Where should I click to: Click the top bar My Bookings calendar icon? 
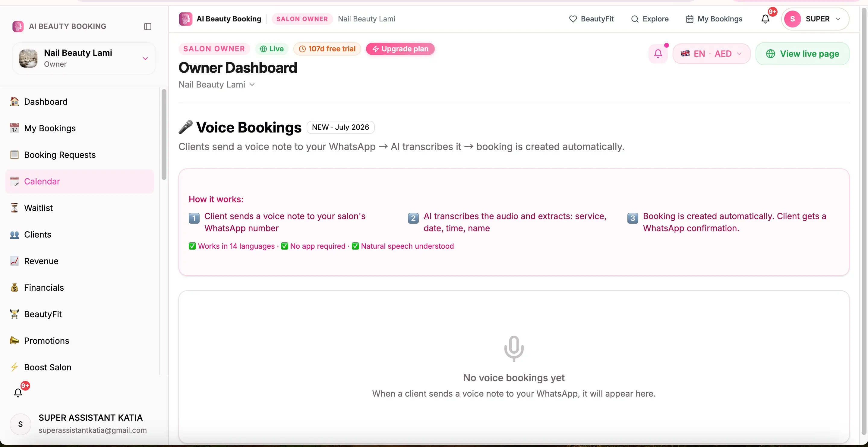point(690,19)
